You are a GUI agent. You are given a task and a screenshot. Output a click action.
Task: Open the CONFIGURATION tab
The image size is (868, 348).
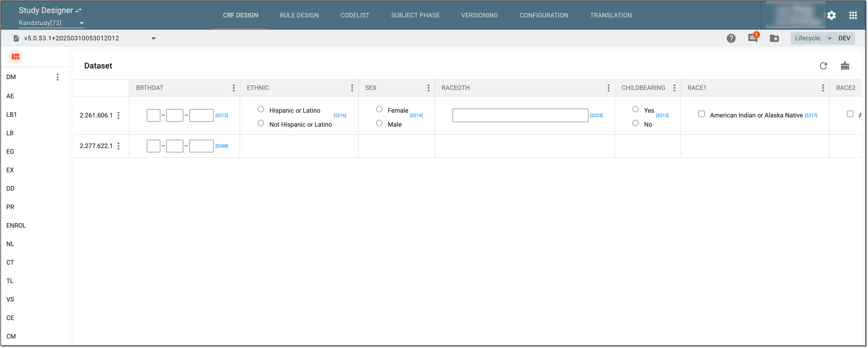544,15
